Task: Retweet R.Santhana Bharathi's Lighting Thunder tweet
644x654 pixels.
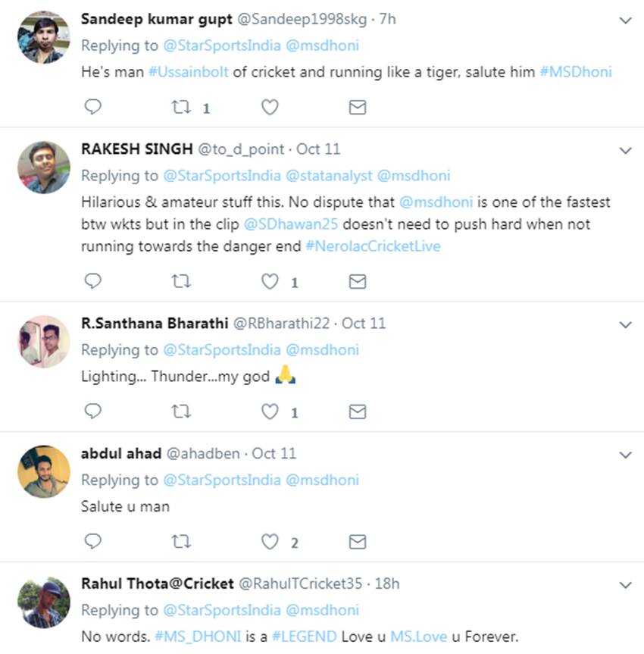Action: pyautogui.click(x=181, y=411)
